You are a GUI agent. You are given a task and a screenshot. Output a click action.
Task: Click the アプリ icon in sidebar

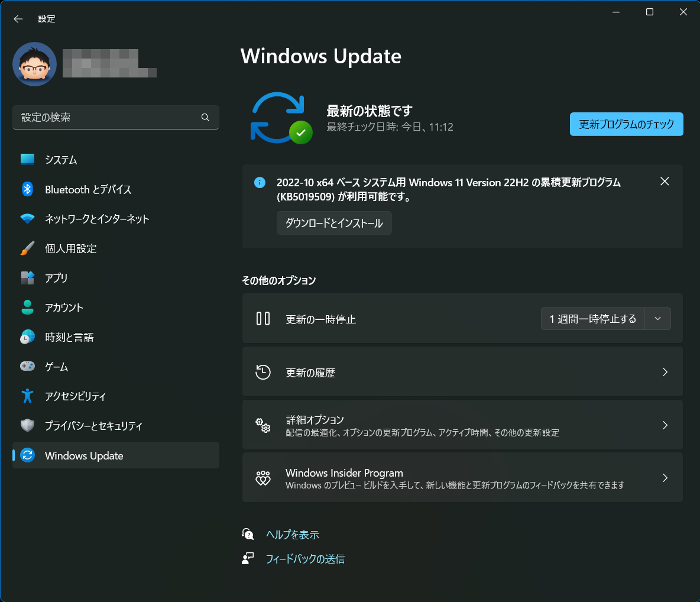[x=27, y=278]
